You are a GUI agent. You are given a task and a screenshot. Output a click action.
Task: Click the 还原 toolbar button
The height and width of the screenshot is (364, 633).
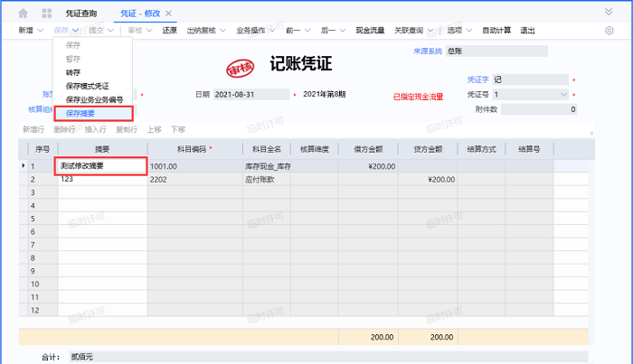tap(170, 31)
